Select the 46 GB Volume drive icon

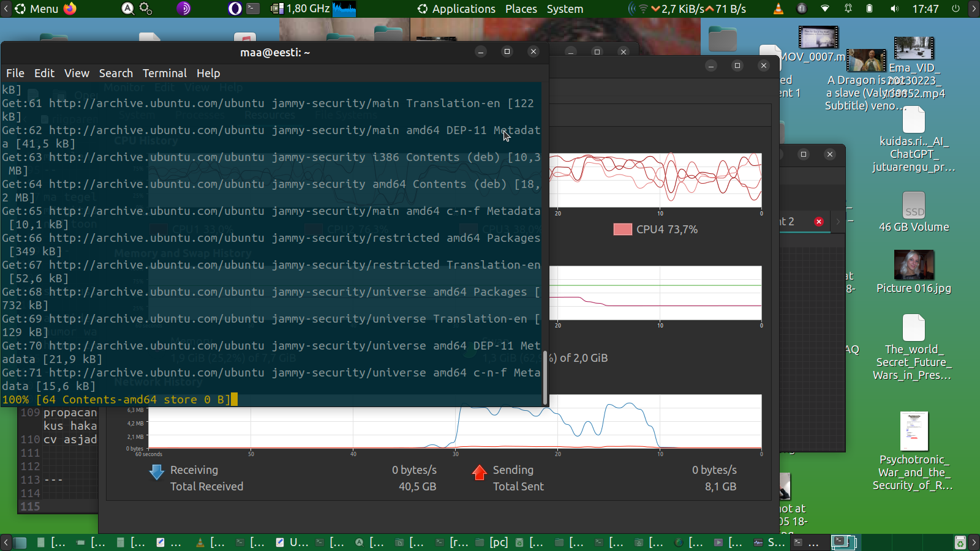[914, 205]
